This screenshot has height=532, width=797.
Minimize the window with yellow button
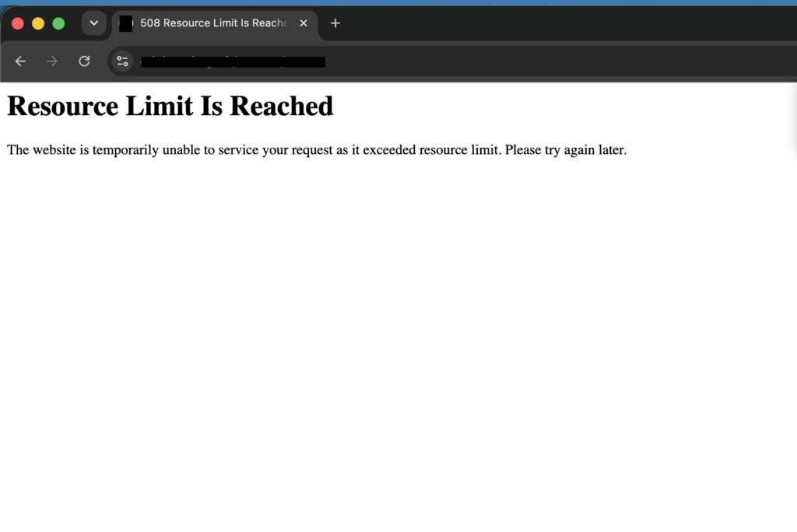38,23
